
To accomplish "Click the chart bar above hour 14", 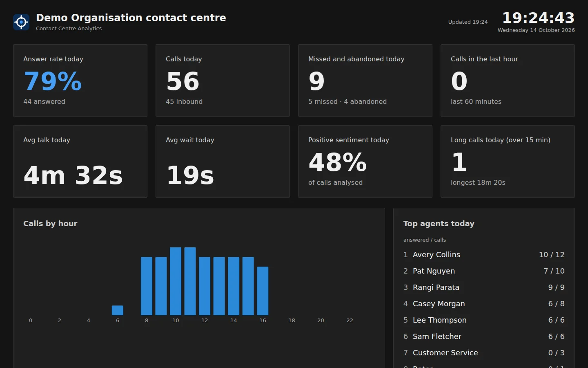I will pyautogui.click(x=234, y=286).
